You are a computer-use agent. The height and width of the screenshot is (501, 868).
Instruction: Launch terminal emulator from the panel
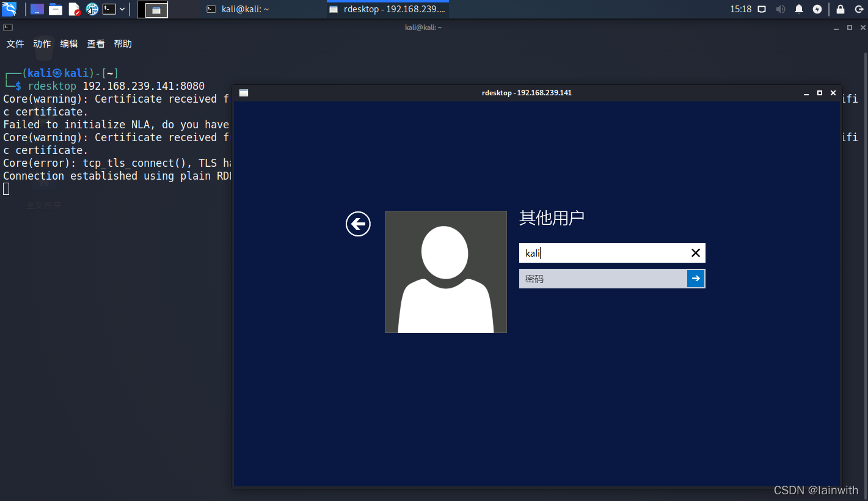(x=109, y=9)
